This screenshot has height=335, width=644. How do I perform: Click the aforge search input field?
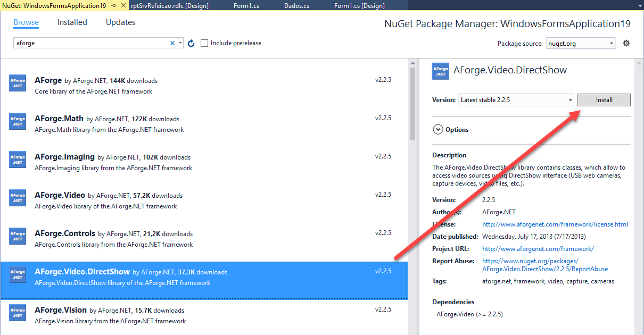point(92,43)
